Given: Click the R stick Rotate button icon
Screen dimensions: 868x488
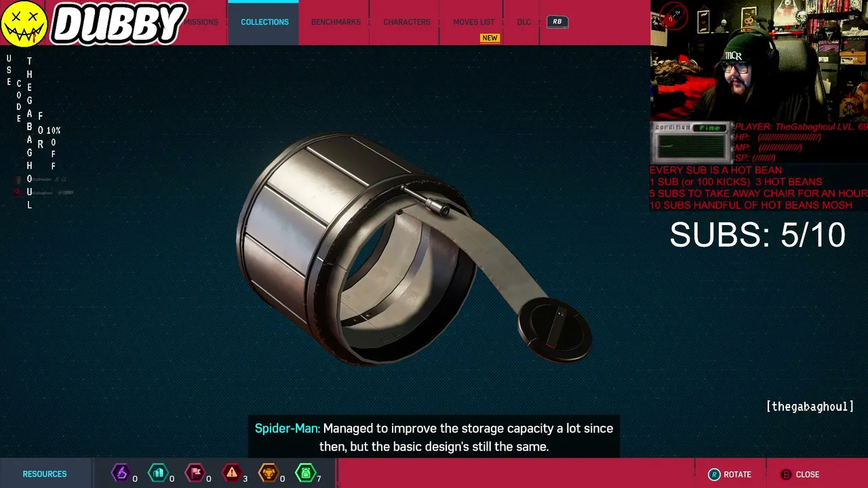Looking at the screenshot, I should click(x=714, y=474).
